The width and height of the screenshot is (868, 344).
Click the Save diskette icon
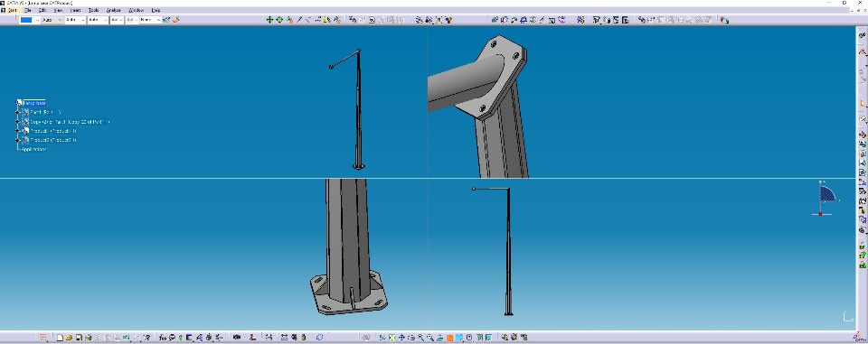79,338
